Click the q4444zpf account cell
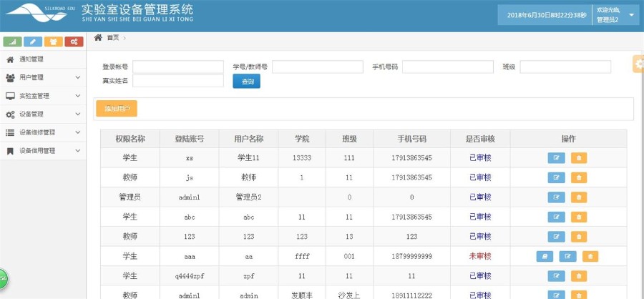This screenshot has height=299, width=644. (190, 276)
